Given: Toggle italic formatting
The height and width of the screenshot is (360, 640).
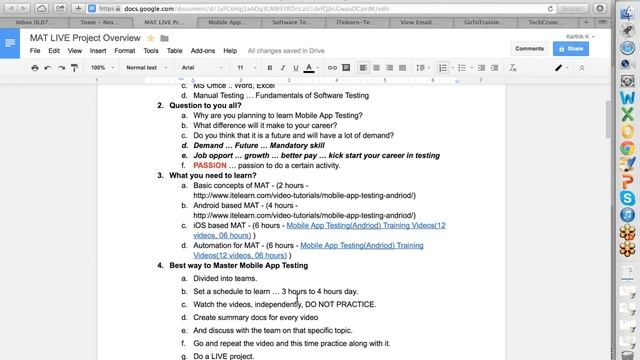Looking at the screenshot, I should tap(282, 68).
